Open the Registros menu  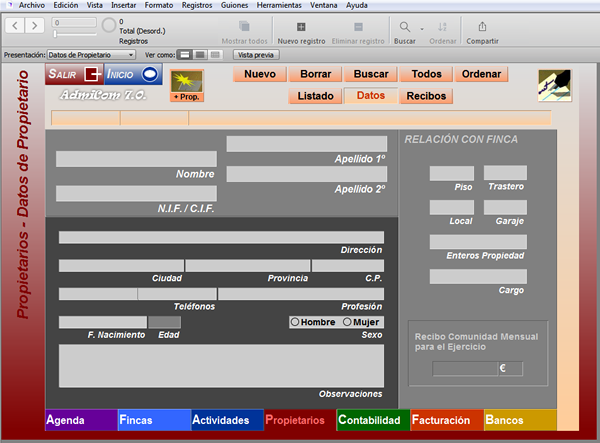(197, 5)
